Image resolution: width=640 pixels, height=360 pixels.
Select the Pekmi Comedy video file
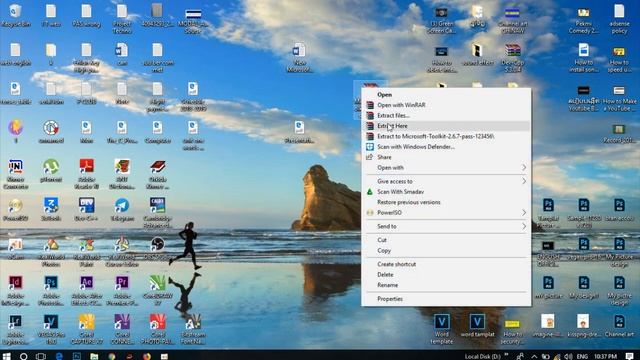(584, 19)
